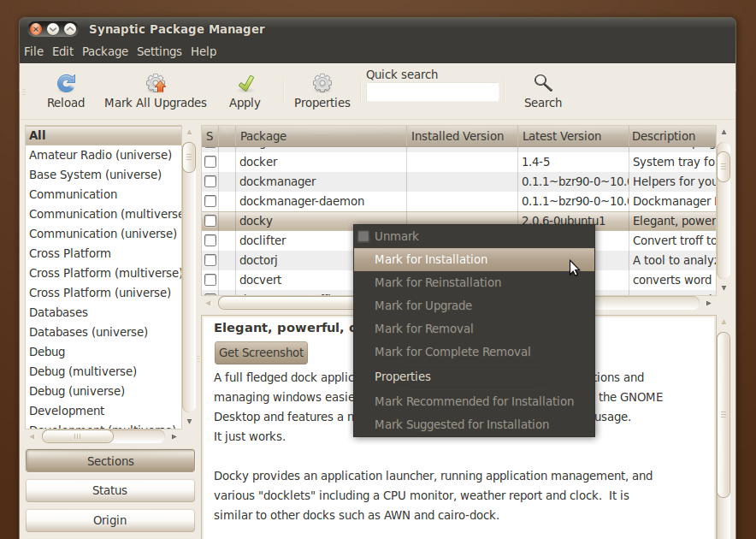The width and height of the screenshot is (756, 539).
Task: Open the Edit menu
Action: [x=62, y=51]
